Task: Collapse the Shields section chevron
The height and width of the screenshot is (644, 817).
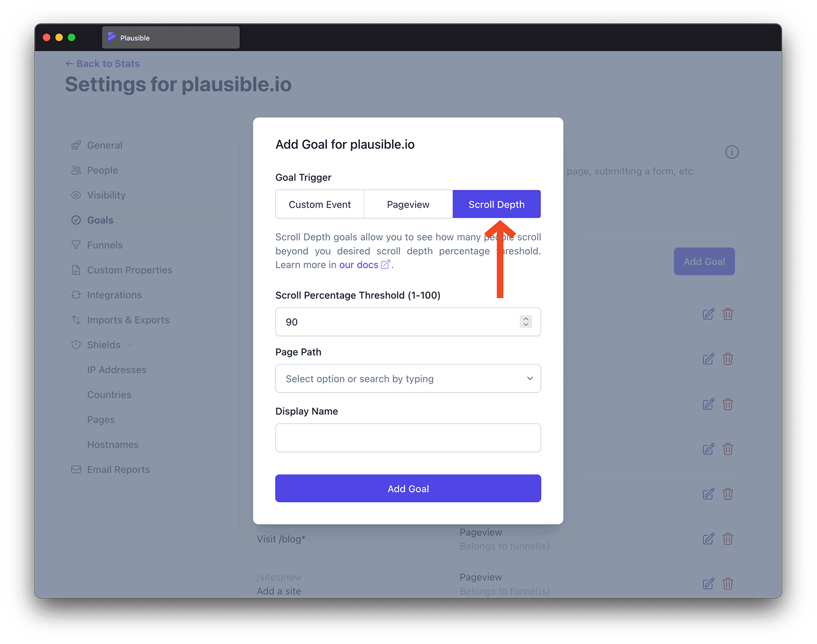Action: coord(130,345)
